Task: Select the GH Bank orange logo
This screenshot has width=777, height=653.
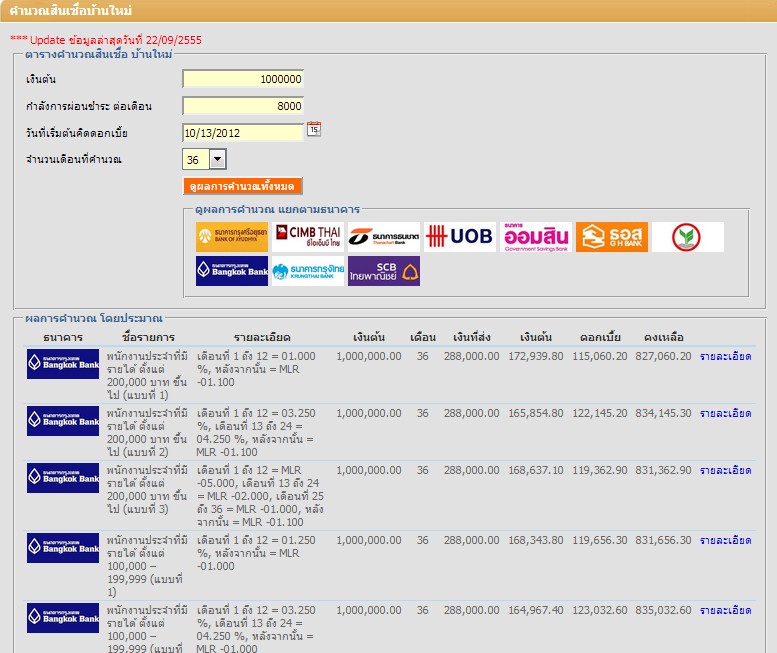Action: point(611,237)
